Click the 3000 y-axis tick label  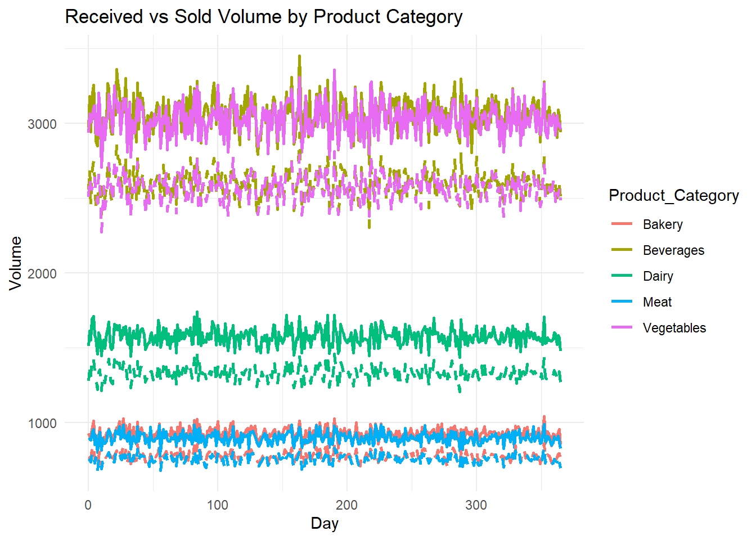(42, 124)
